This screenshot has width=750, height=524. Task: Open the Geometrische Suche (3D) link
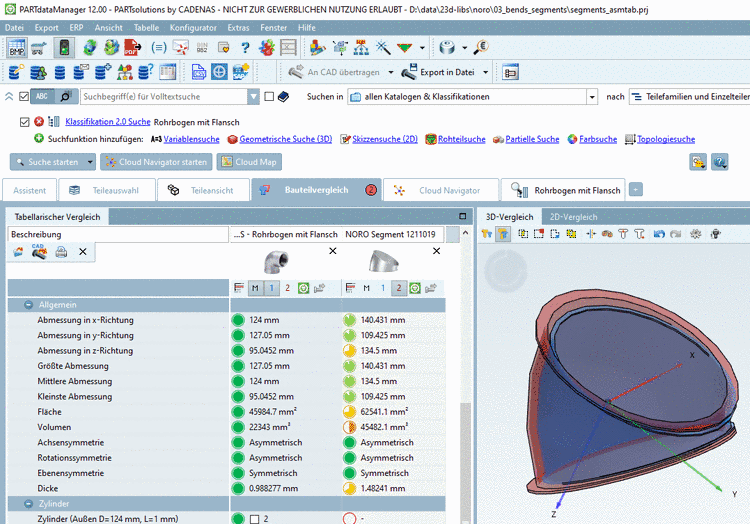286,139
